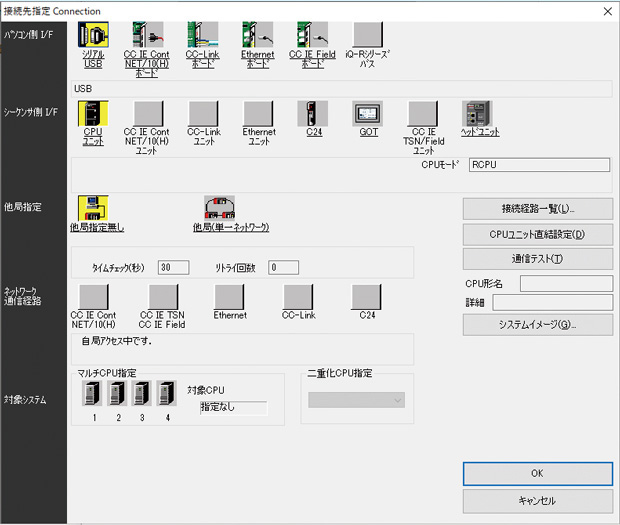Click the リトライ回数 input field

[x=284, y=267]
